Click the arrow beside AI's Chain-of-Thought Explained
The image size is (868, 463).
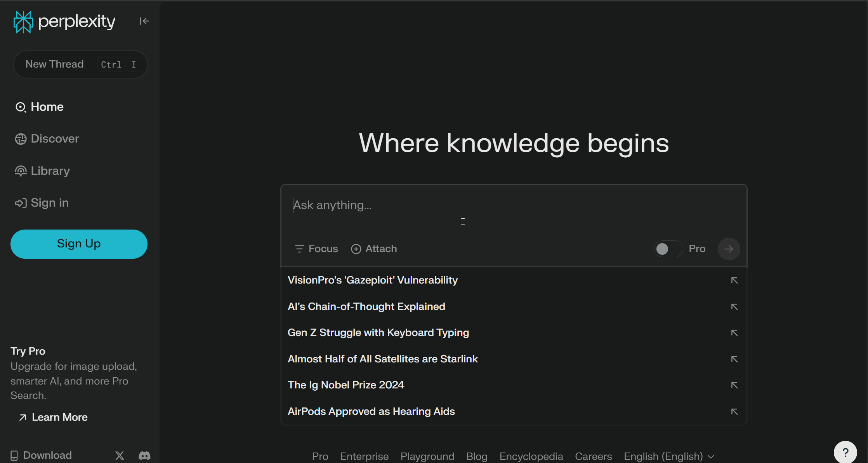pos(734,307)
